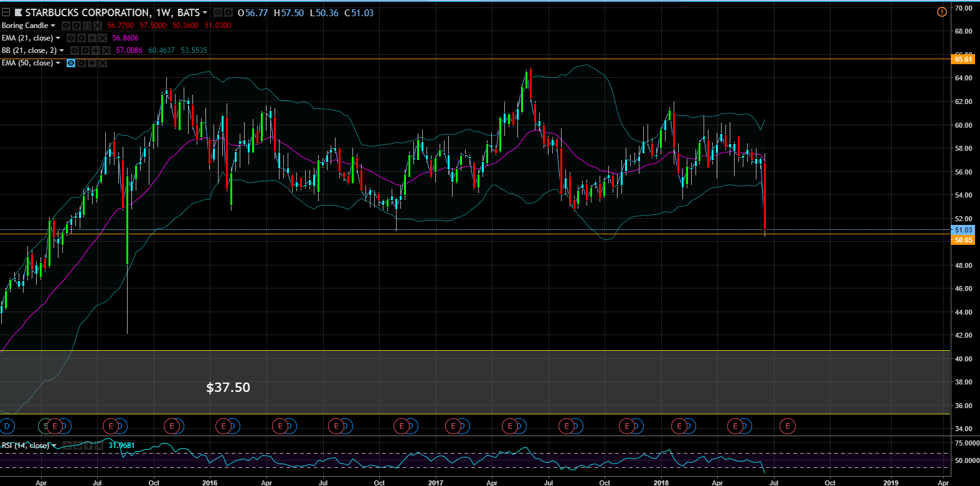The height and width of the screenshot is (486, 980).
Task: Remove the EMA (50, close) indicator
Action: 103,63
